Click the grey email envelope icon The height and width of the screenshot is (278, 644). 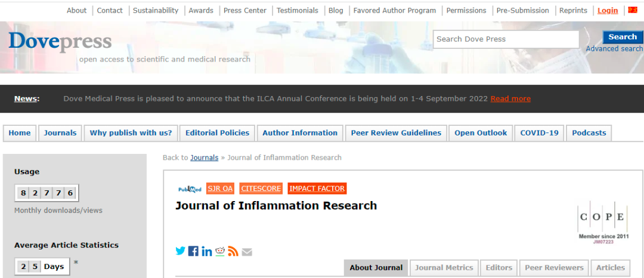(x=247, y=252)
